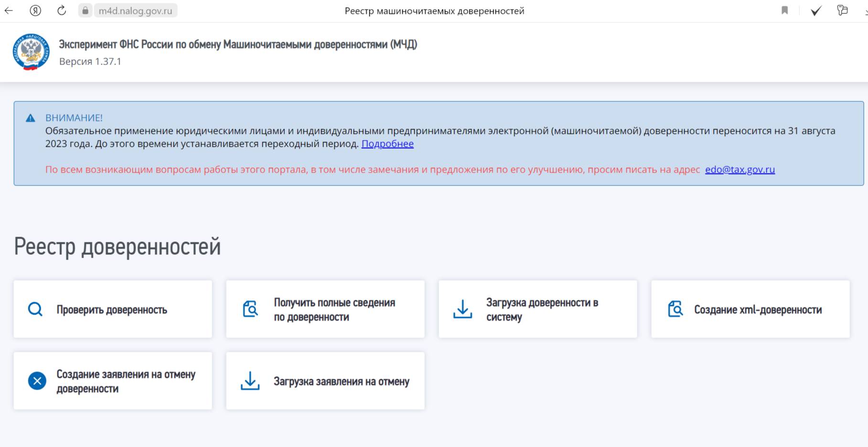
Task: Click the download icon on Загрузка заявления card
Action: [x=249, y=381]
